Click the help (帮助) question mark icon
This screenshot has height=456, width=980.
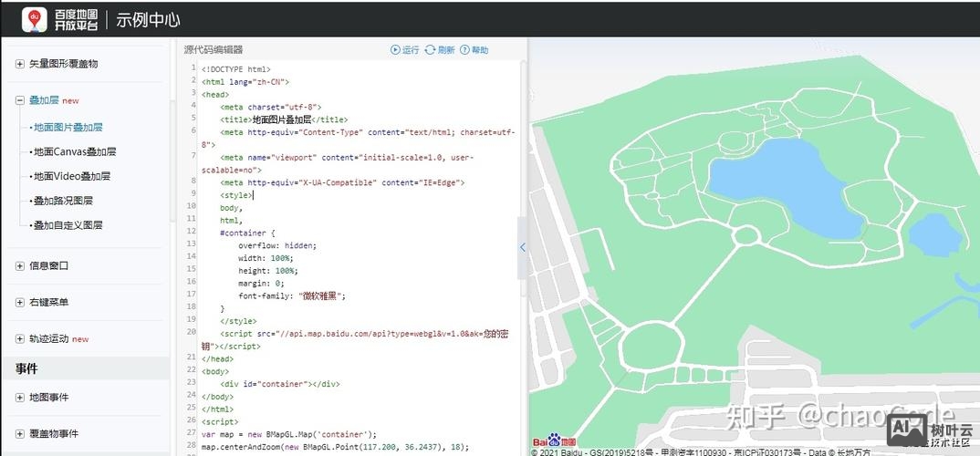tap(464, 50)
